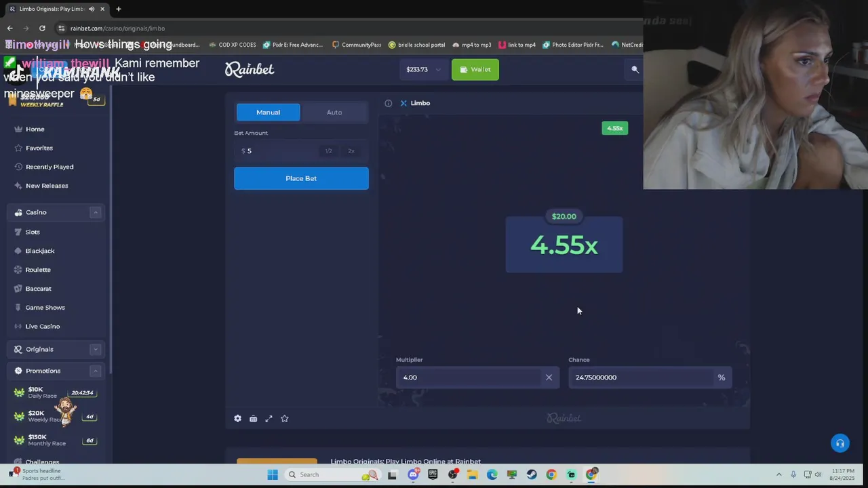Open File Explorer from taskbar
Viewport: 868px width, 488px height.
click(x=472, y=474)
